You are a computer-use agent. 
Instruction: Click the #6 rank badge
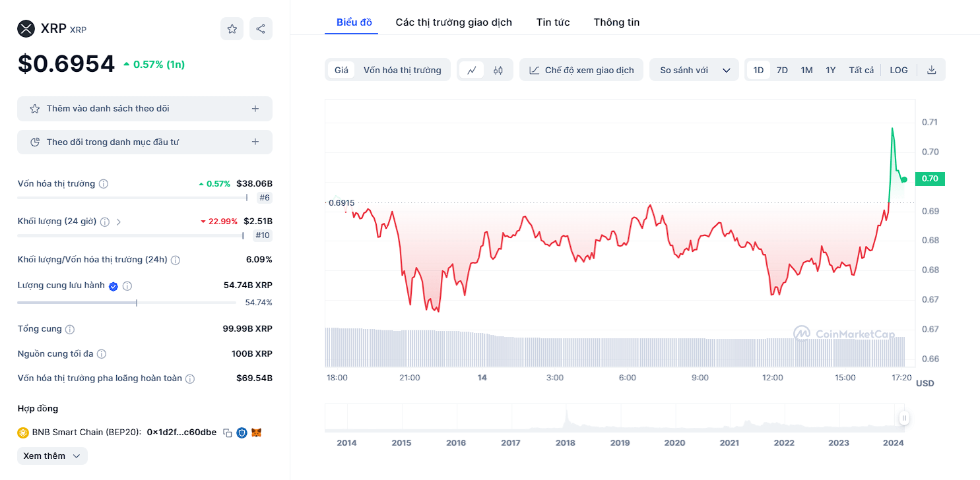tap(264, 198)
